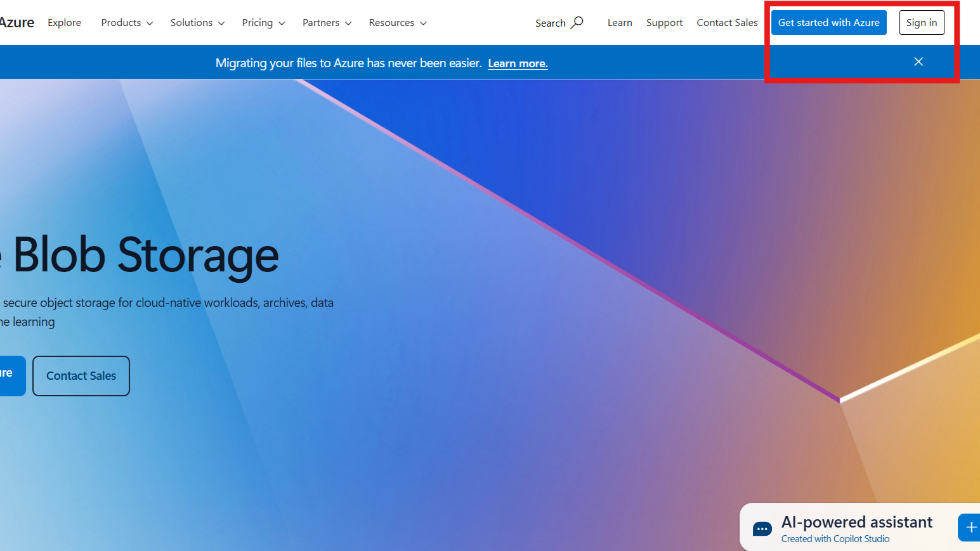Click the hero Contact Sales button
The image size is (980, 551).
tap(81, 376)
